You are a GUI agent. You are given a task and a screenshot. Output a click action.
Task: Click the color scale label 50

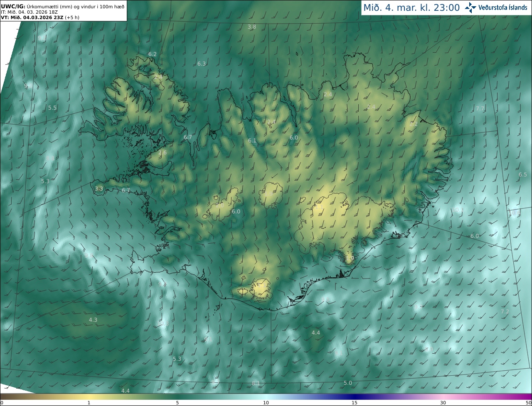tap(528, 403)
